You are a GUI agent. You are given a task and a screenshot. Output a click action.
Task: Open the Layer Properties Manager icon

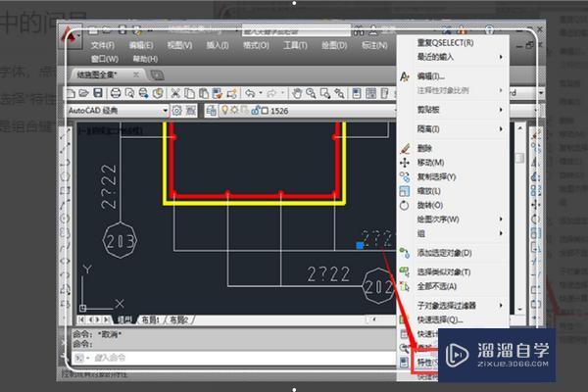click(x=211, y=111)
